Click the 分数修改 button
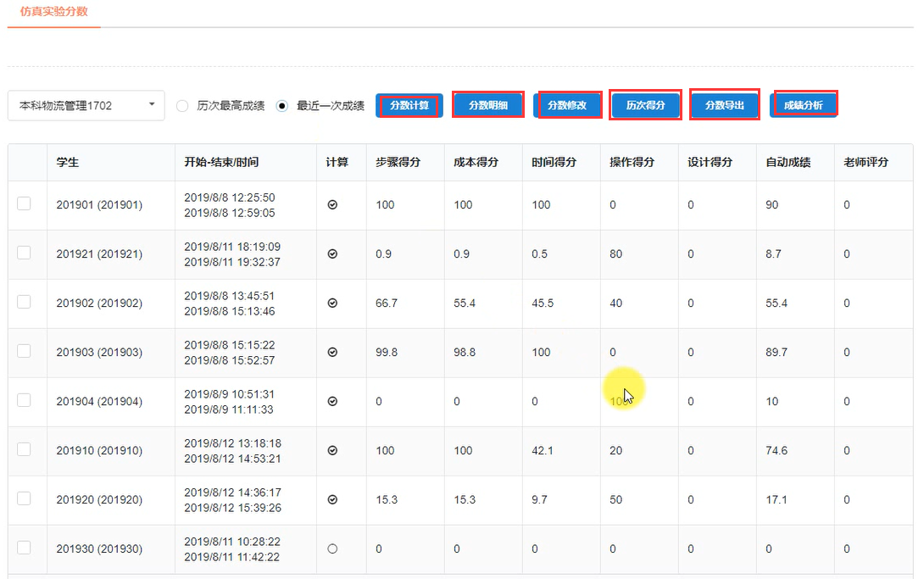 567,105
